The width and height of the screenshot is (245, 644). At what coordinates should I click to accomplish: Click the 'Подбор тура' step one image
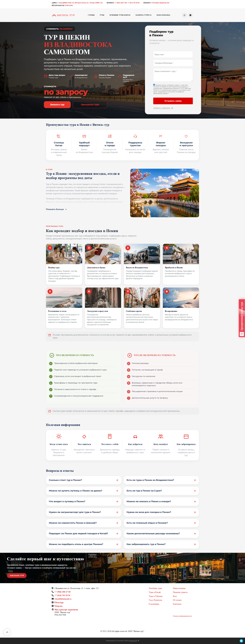click(x=64, y=254)
